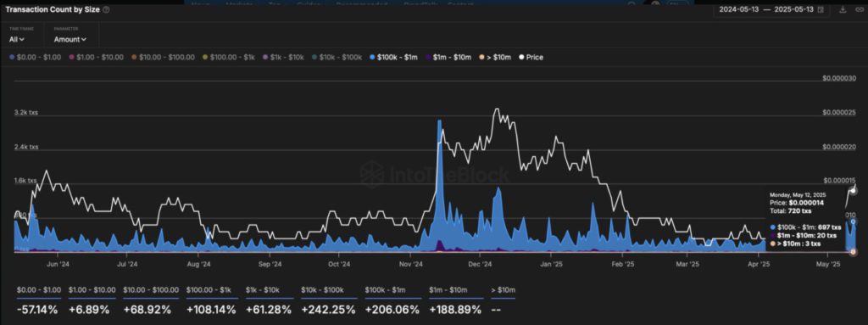Image resolution: width=868 pixels, height=325 pixels.
Task: Click the +242.25% change value
Action: pos(328,310)
